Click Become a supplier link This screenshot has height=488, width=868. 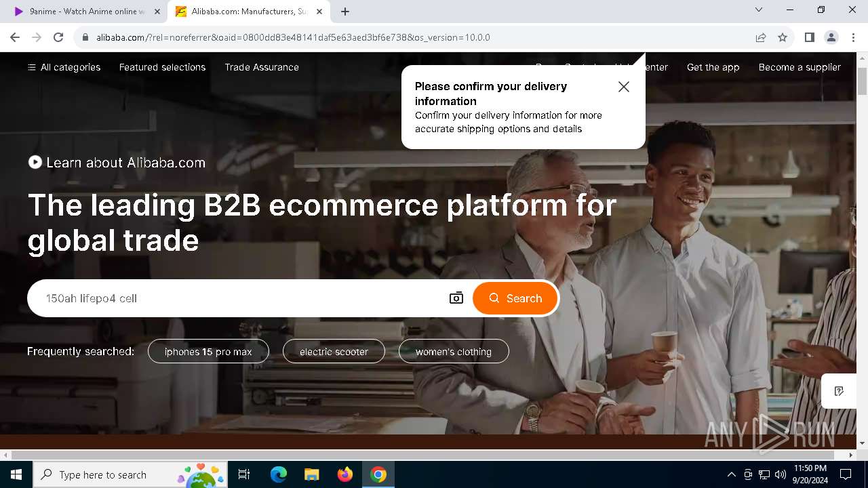coord(800,67)
